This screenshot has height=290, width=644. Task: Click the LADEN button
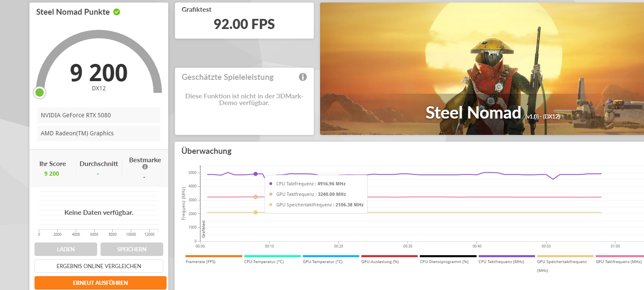point(66,249)
